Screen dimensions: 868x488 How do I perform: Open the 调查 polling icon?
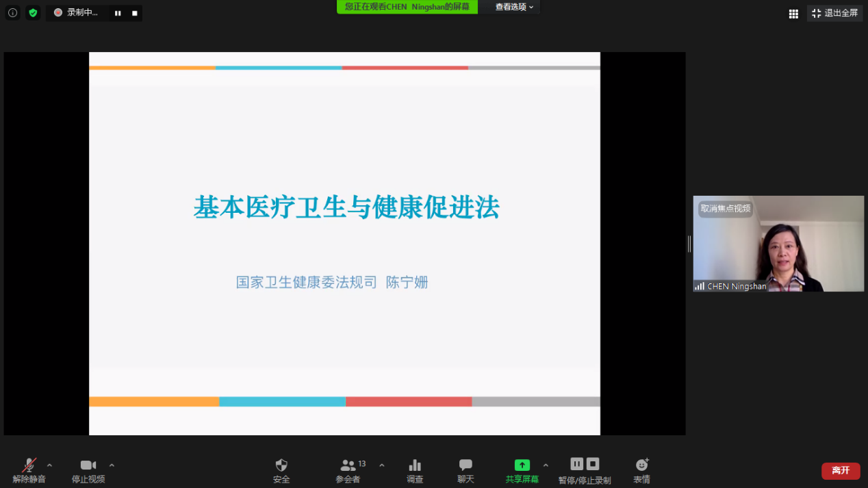[x=415, y=470]
